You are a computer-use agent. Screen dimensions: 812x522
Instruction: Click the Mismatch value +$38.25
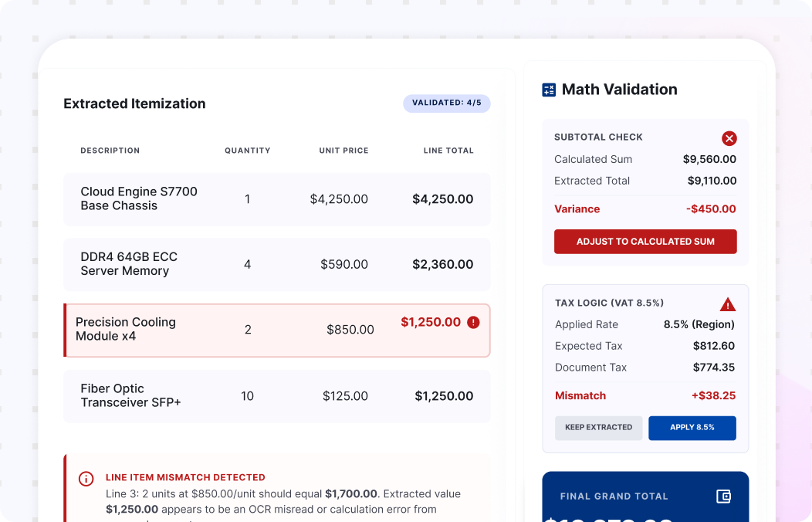click(714, 395)
